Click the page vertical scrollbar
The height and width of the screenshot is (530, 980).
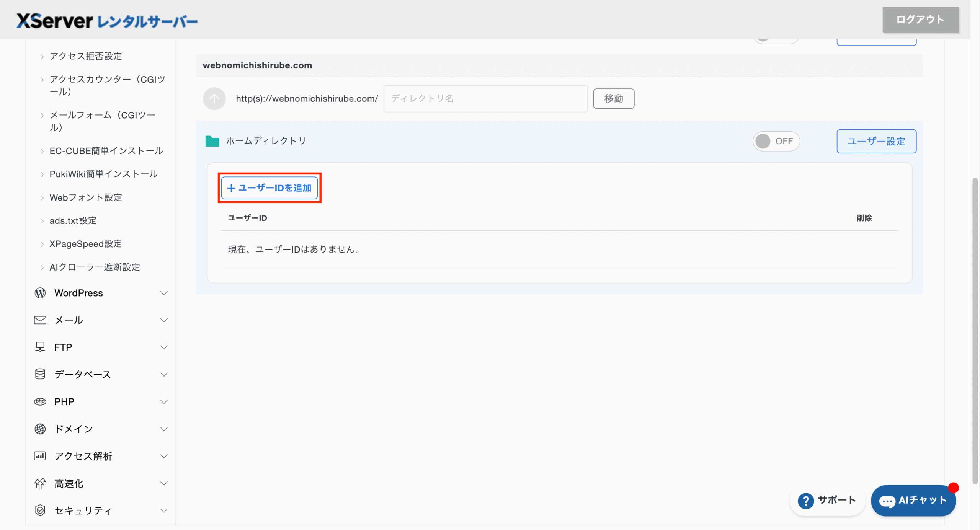tap(975, 331)
